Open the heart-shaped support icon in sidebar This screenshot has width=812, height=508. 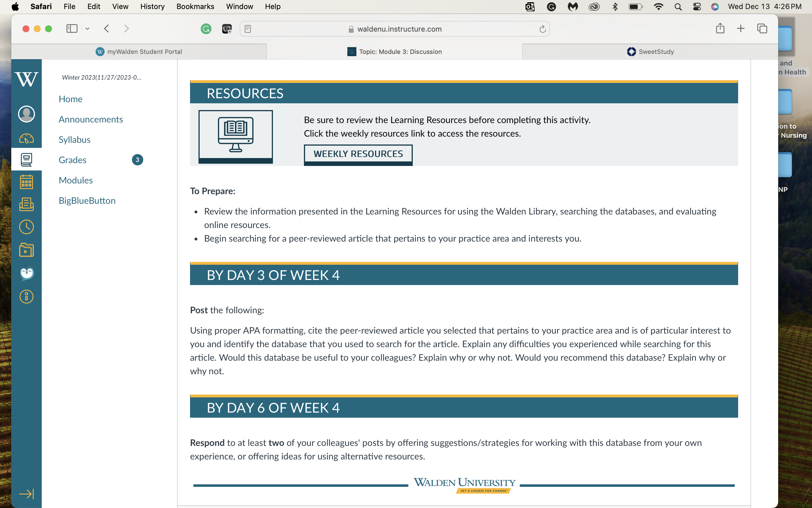(27, 273)
